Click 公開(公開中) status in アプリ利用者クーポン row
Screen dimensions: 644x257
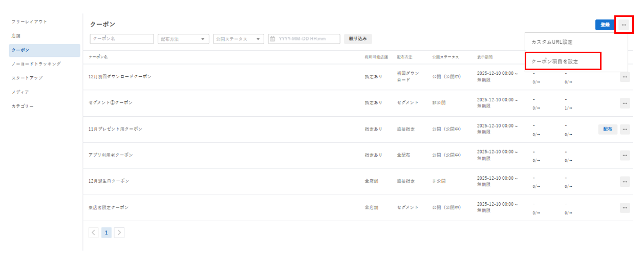click(446, 155)
